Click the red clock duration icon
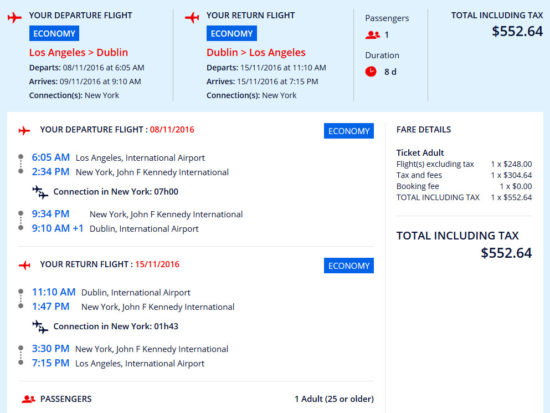550x413 pixels. pos(370,72)
